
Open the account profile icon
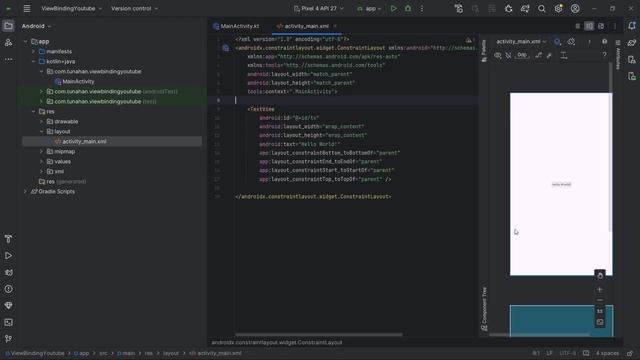click(x=575, y=8)
